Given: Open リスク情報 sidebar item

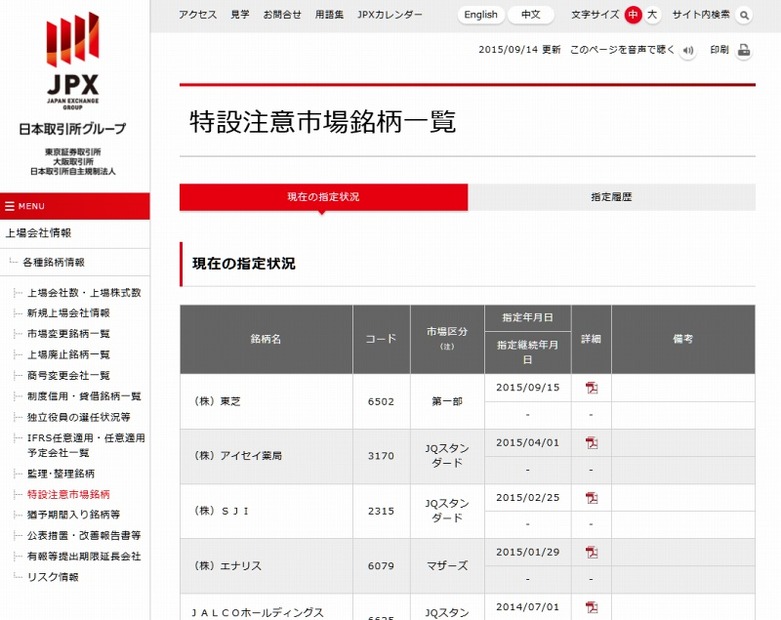Looking at the screenshot, I should (x=53, y=577).
